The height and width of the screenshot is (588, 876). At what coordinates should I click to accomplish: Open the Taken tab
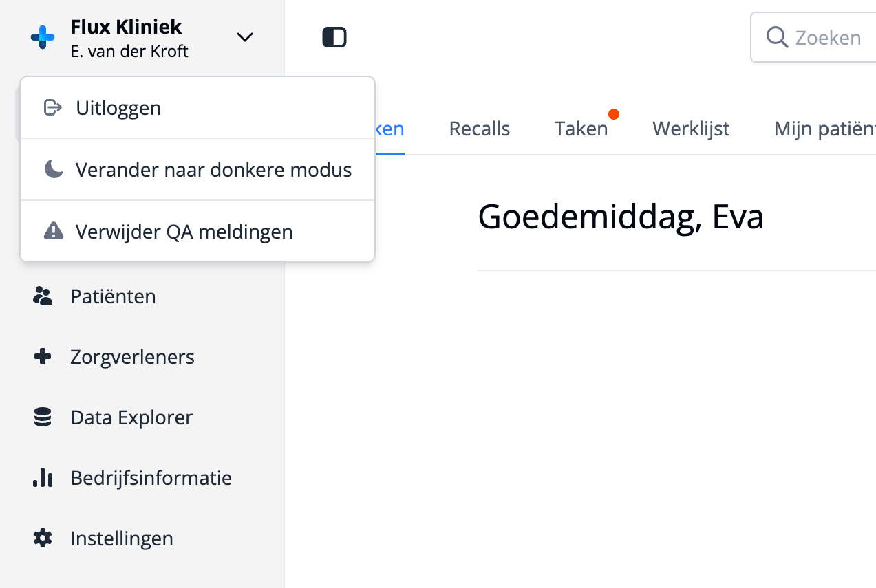tap(581, 128)
